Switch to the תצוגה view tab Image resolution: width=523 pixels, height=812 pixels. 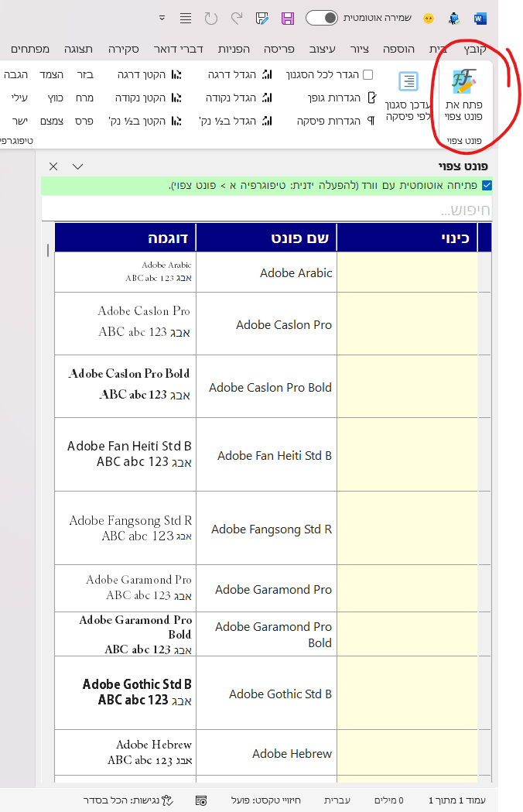pos(78,49)
